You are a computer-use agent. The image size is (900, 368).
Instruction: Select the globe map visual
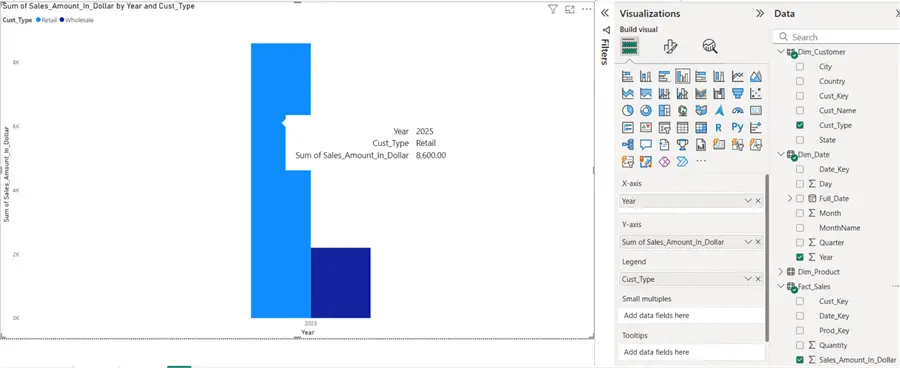pyautogui.click(x=682, y=110)
